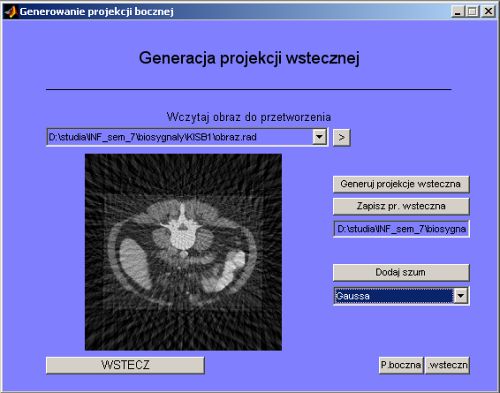Viewport: 500px width, 393px height.
Task: Close the Generowanie projekcji bocznej window
Action: tap(488, 12)
